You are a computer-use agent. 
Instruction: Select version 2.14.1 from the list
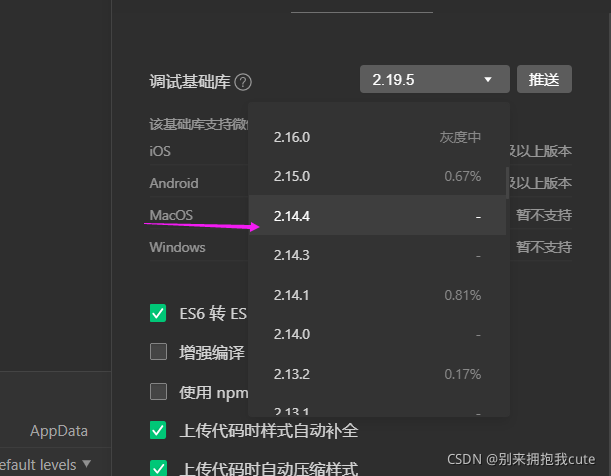click(x=377, y=295)
